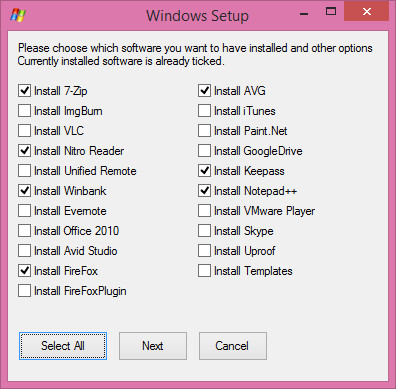
Task: Click the Windows flag title bar icon
Action: pos(18,15)
